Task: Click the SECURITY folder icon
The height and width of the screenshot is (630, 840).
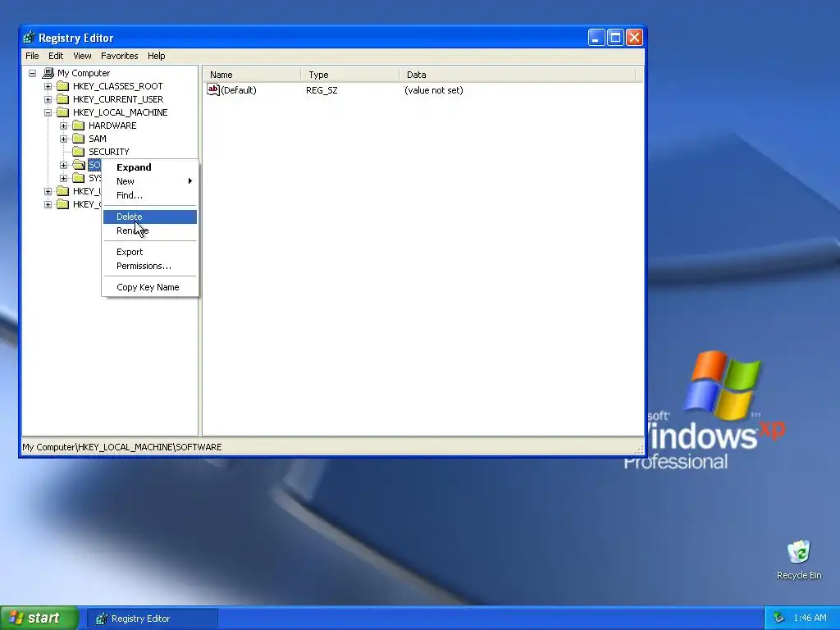Action: pos(79,152)
